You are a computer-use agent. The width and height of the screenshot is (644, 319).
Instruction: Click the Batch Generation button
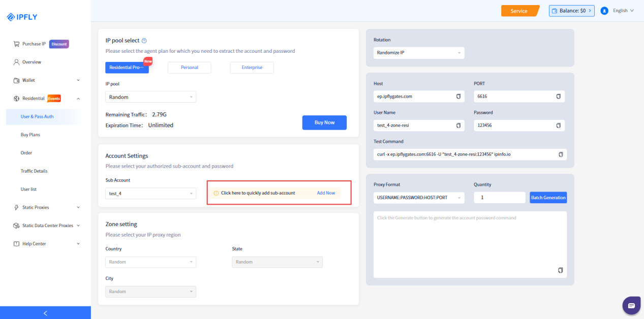click(548, 198)
